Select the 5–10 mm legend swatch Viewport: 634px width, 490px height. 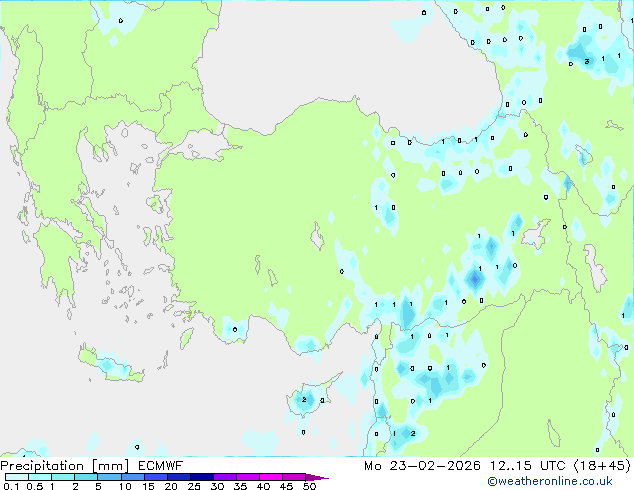coord(109,477)
